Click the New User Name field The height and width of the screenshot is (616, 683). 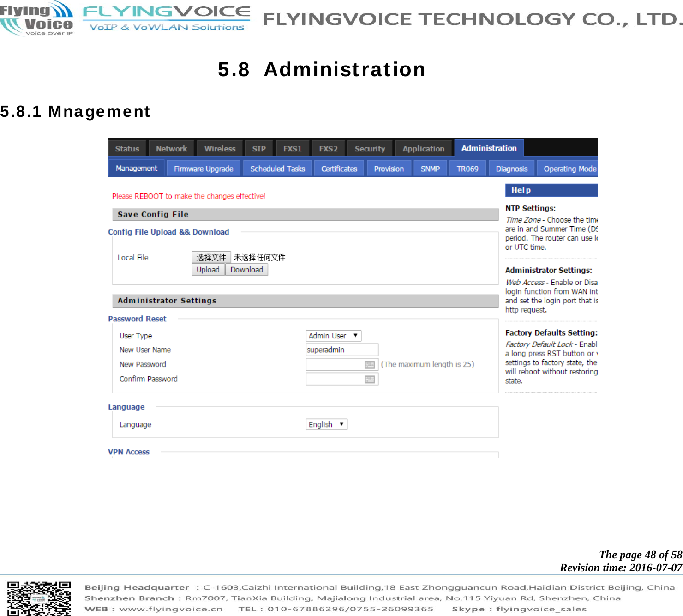pos(342,350)
